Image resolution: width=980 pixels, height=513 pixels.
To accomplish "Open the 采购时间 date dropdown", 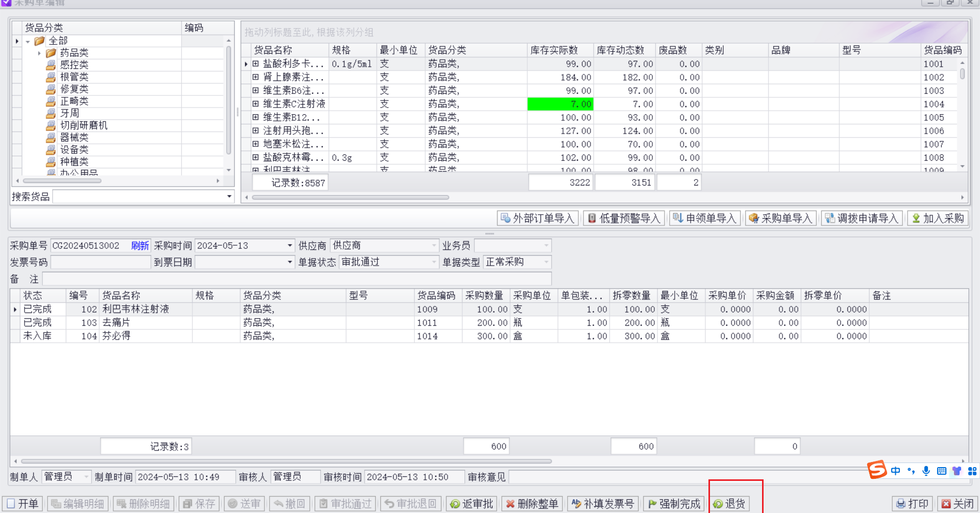I will (x=290, y=246).
